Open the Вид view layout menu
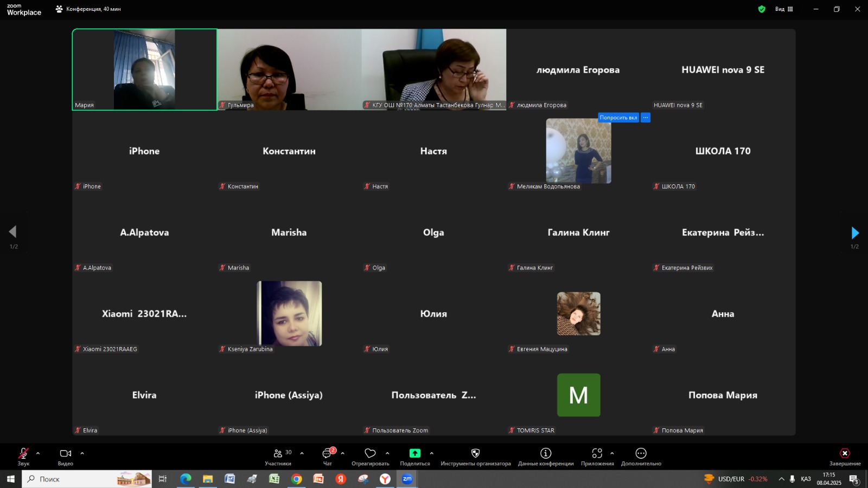 tap(784, 9)
